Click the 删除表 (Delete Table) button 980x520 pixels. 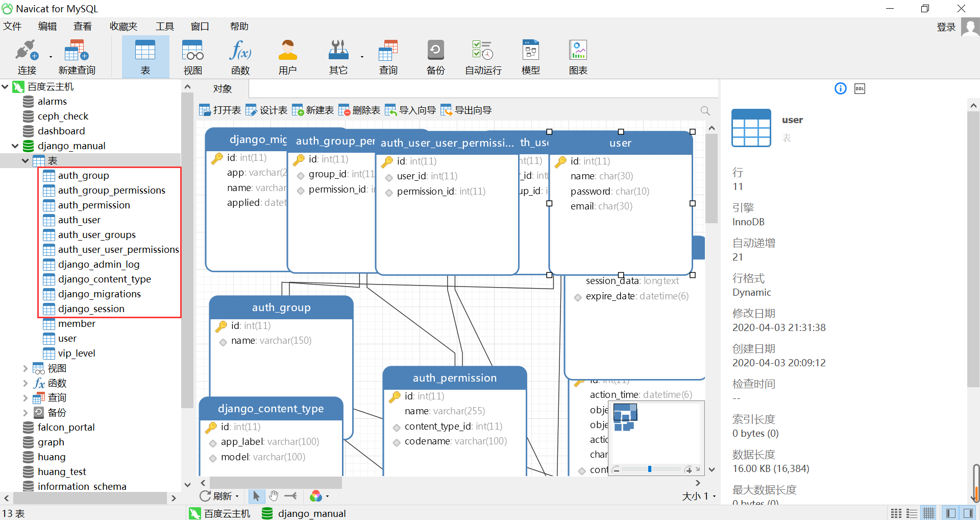click(359, 110)
